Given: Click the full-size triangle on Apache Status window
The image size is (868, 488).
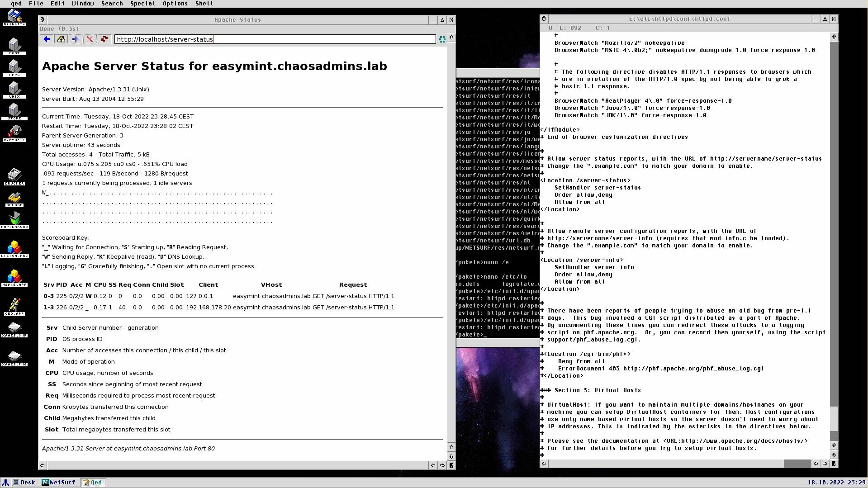Looking at the screenshot, I should coord(442,20).
